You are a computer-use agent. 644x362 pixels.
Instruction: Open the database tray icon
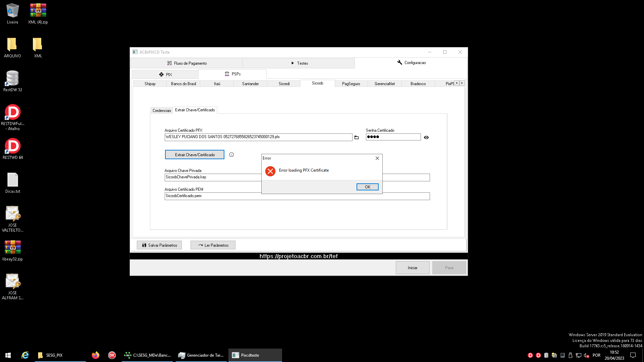(546, 355)
